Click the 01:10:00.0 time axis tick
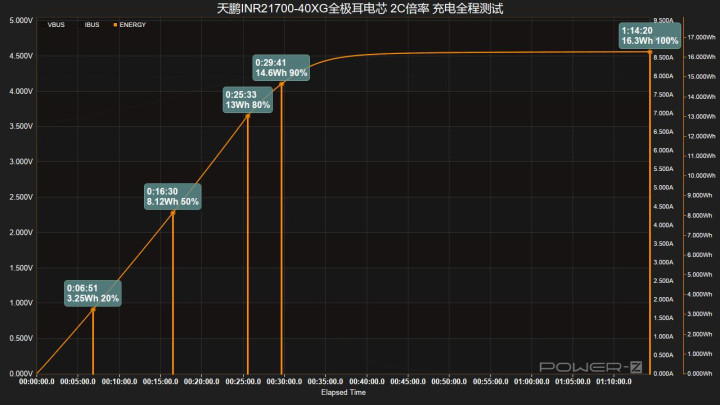The image size is (720, 405). 613,381
